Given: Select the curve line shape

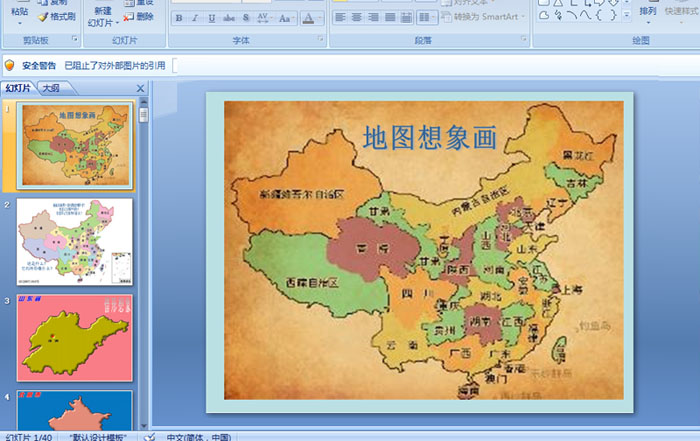Looking at the screenshot, I should coord(585,16).
